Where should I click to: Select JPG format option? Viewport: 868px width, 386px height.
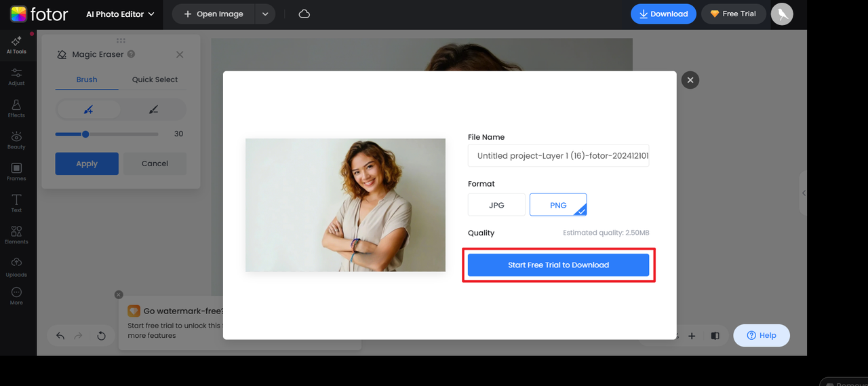[x=496, y=205]
